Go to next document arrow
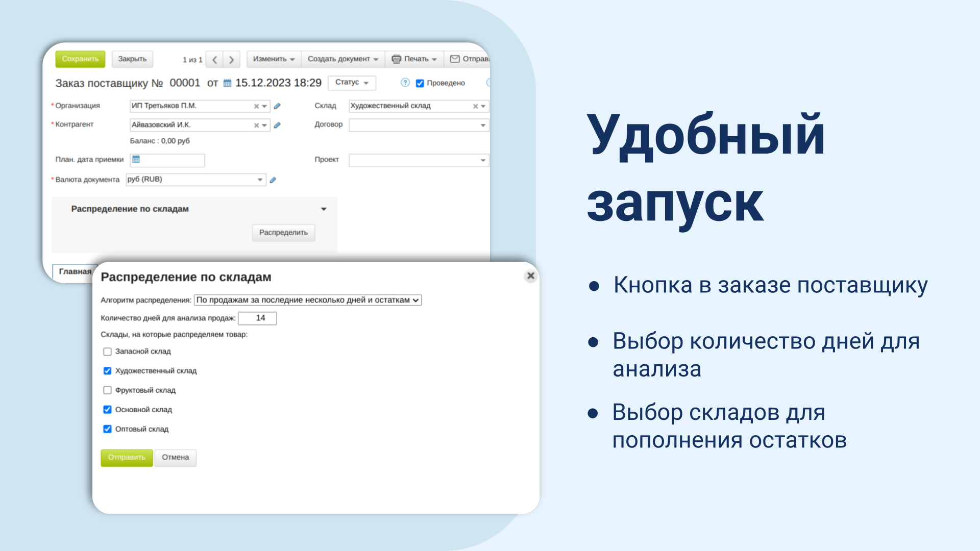The height and width of the screenshot is (551, 980). coord(231,60)
